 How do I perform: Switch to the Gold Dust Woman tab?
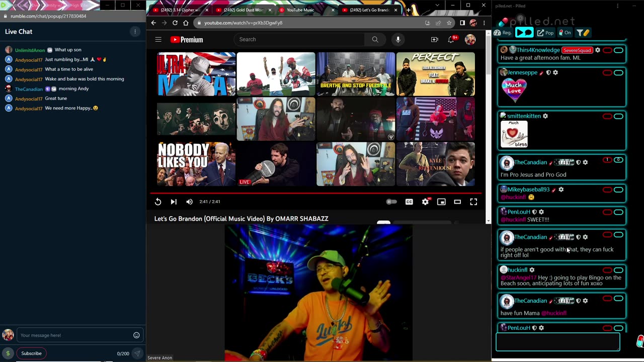tap(244, 10)
